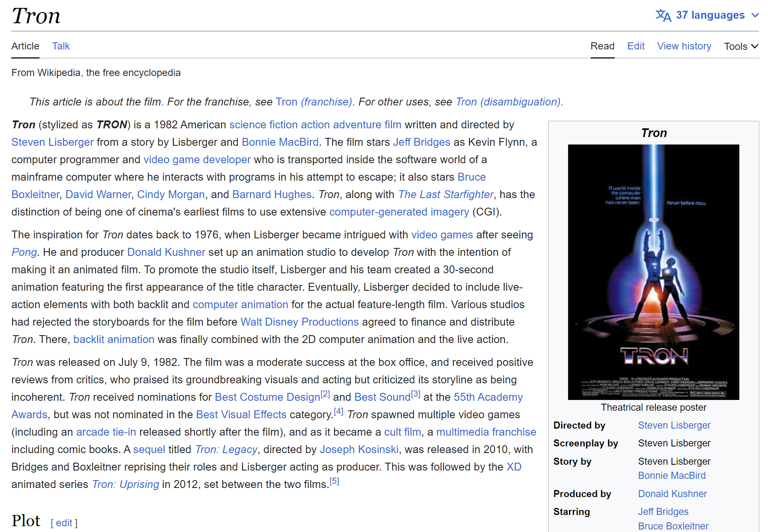The height and width of the screenshot is (532, 768).
Task: Open Bonnie MacBird link in the infobox Story by row
Action: click(x=672, y=476)
